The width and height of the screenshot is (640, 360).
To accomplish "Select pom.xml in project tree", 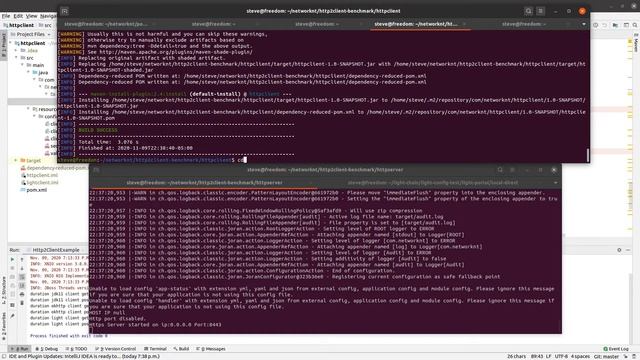I will click(x=34, y=190).
